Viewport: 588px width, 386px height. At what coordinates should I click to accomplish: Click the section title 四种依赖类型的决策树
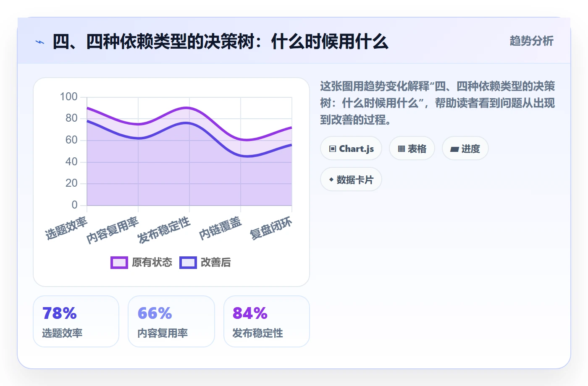click(220, 42)
